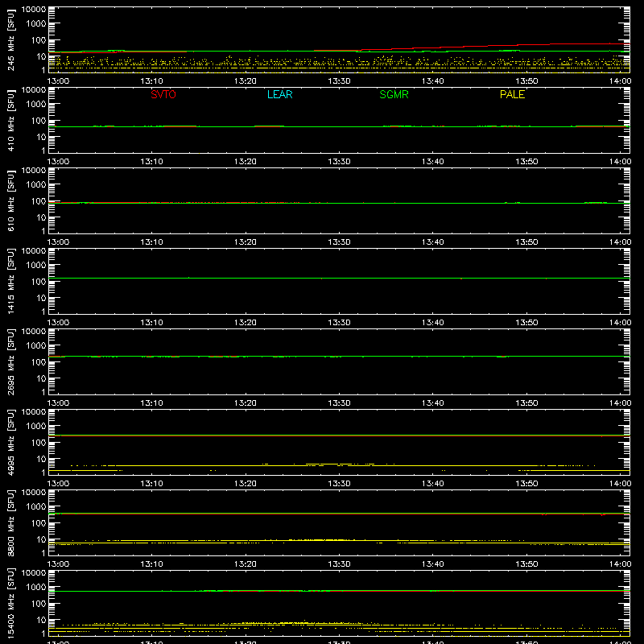
Task: Select the 10 tick label of the 1415 MHz panel
Action: 41,298
